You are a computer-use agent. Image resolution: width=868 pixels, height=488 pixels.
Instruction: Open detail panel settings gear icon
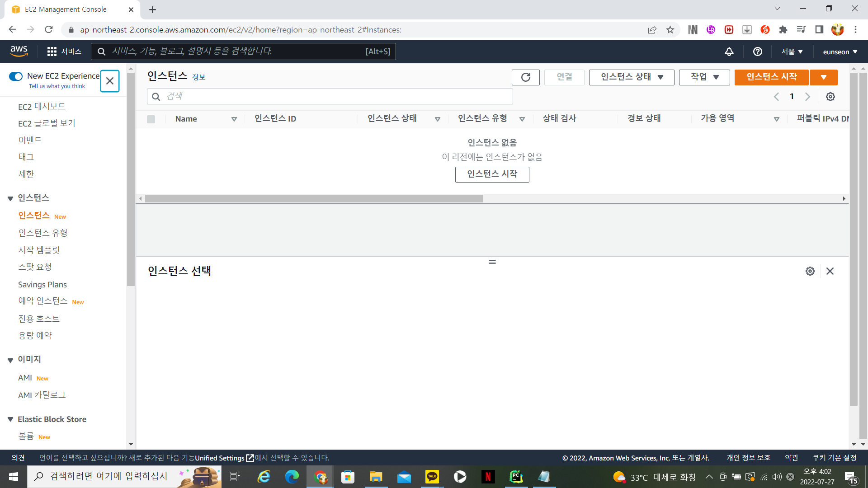810,271
